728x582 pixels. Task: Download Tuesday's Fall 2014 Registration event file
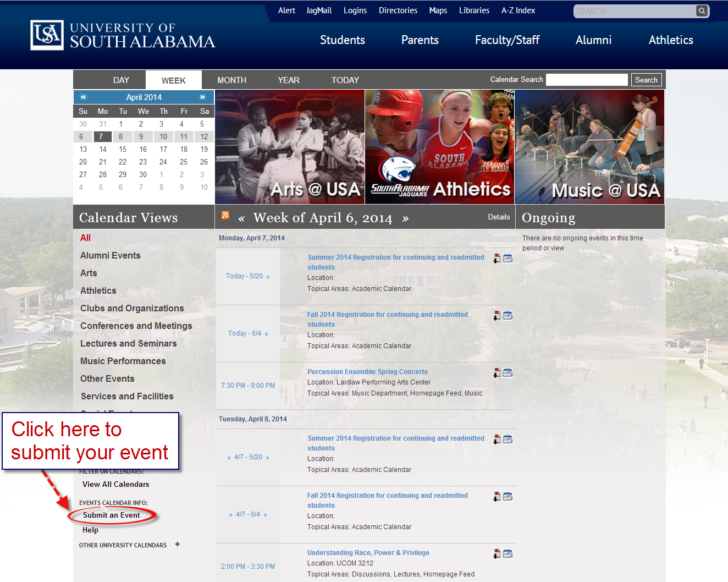[x=497, y=497]
